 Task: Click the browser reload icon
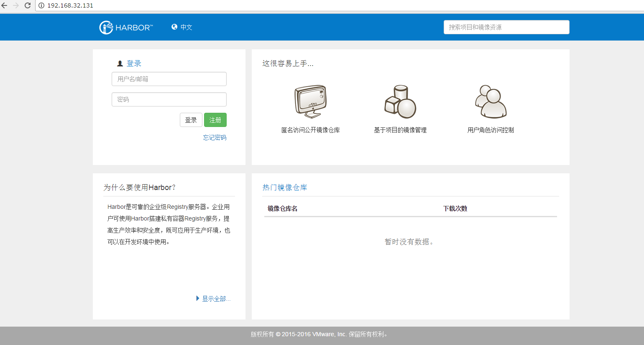coord(28,5)
